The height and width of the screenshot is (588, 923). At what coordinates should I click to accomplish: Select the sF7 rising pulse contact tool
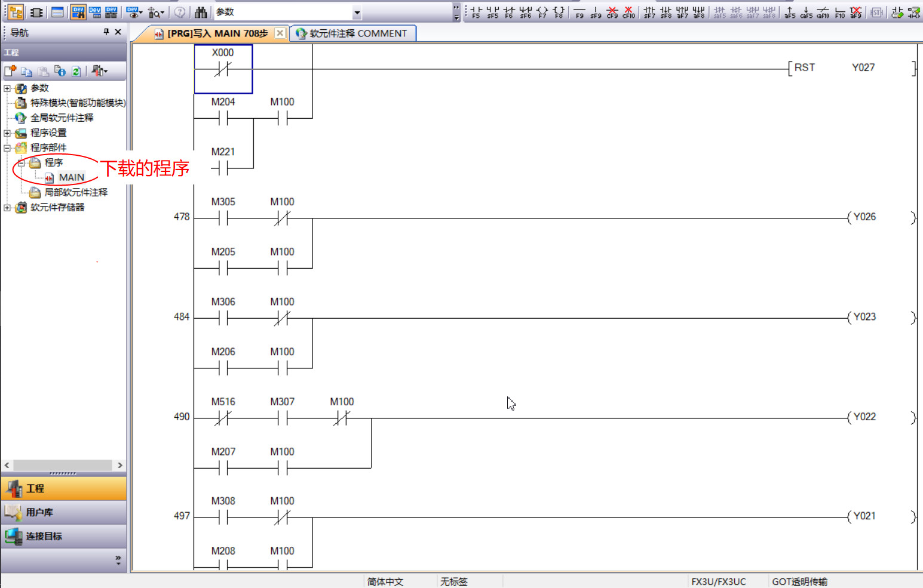tap(649, 12)
